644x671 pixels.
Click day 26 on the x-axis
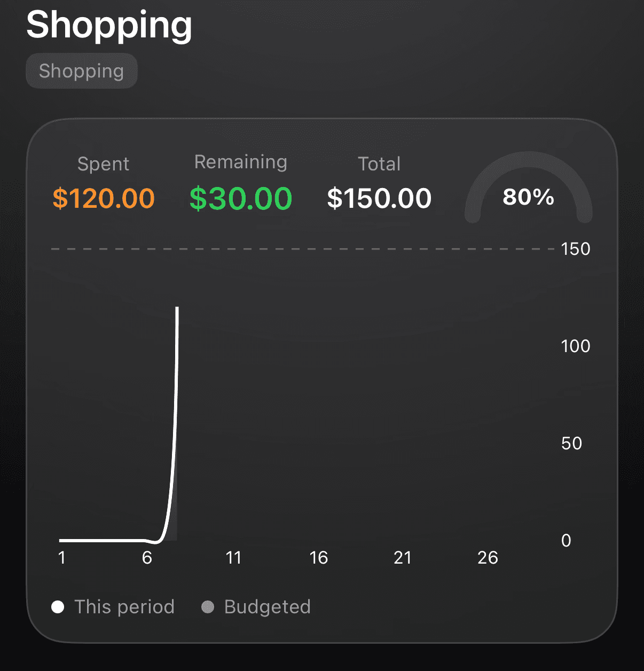coord(488,558)
